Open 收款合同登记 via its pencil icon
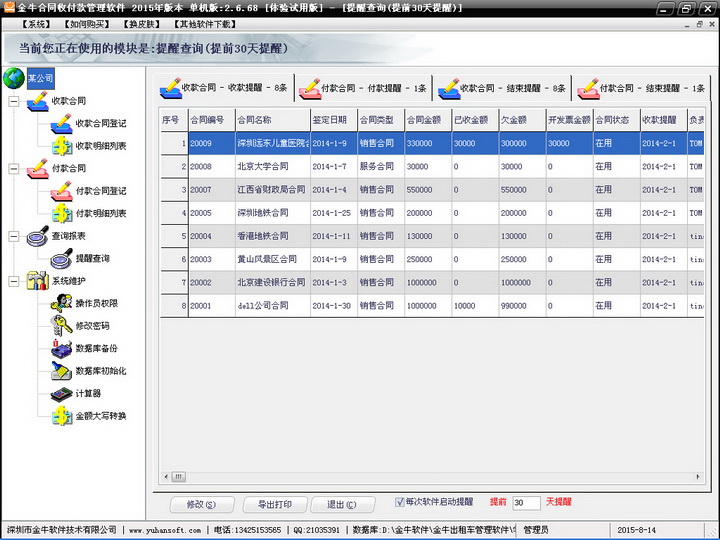The width and height of the screenshot is (720, 540). coord(62,124)
